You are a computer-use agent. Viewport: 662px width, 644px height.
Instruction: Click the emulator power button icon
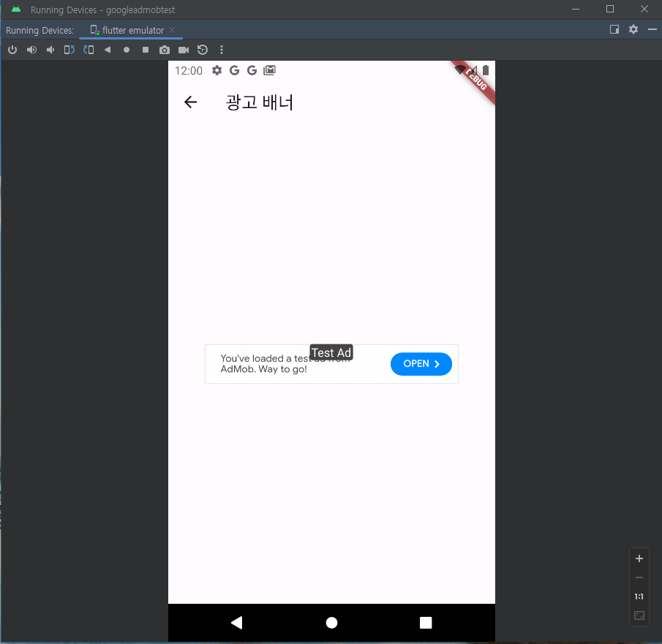tap(12, 50)
